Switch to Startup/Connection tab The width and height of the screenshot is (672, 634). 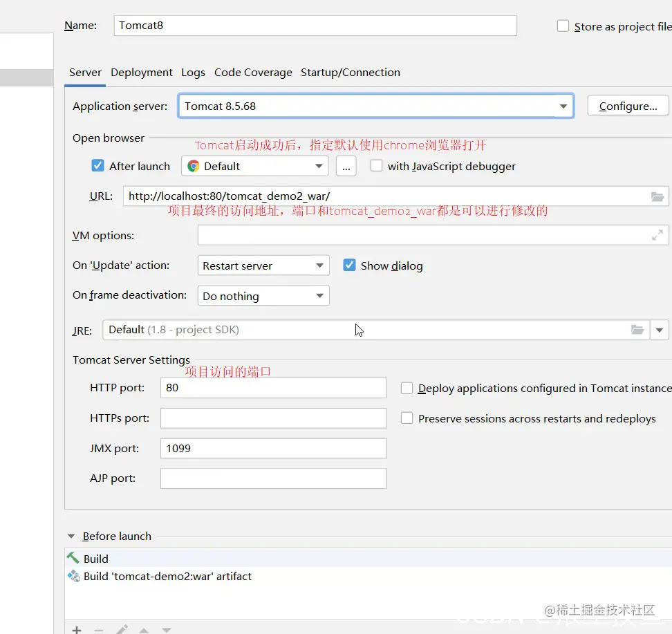350,73
